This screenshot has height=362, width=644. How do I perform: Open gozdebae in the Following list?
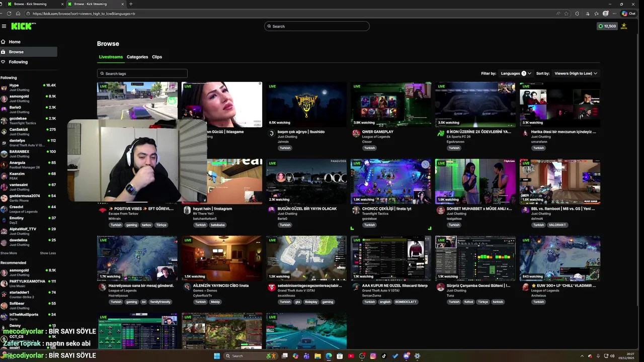pos(28,121)
